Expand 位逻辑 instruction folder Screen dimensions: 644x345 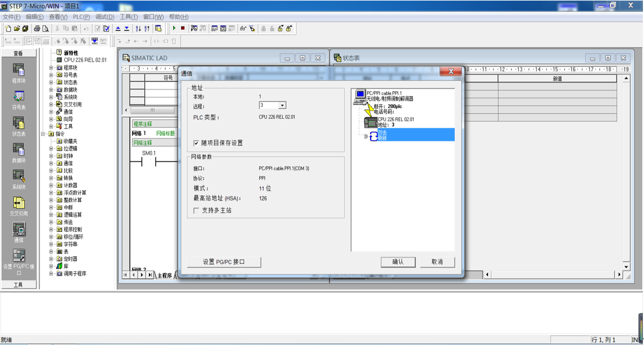point(51,149)
